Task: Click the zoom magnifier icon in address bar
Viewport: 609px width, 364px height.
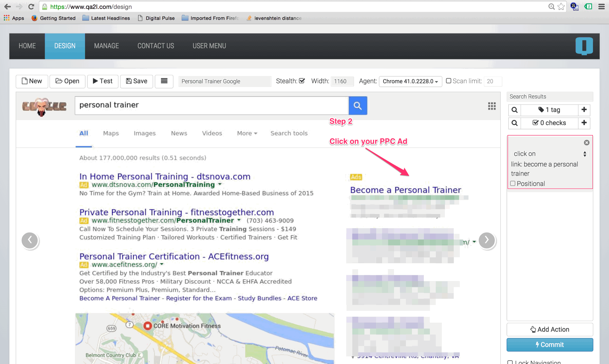Action: (x=551, y=6)
